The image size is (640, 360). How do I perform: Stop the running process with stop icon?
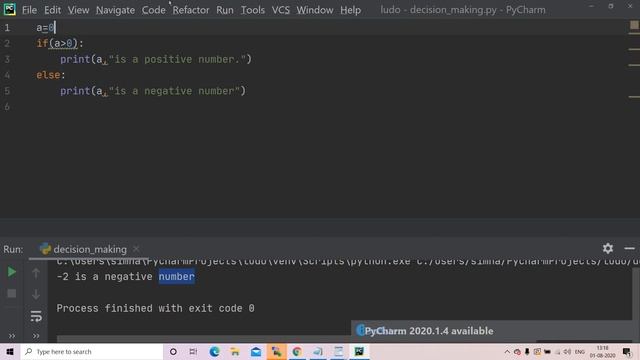(11, 293)
